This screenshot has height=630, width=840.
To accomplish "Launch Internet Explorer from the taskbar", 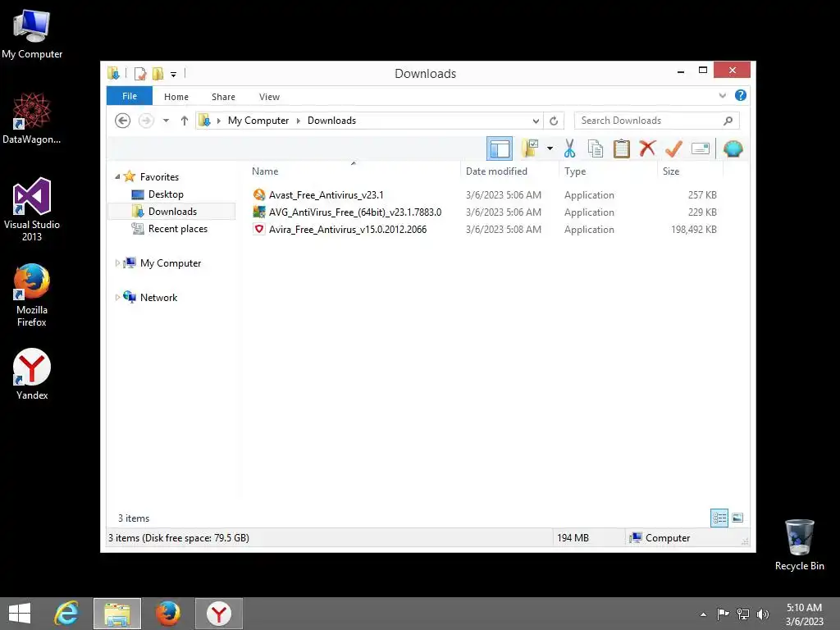I will pos(66,614).
